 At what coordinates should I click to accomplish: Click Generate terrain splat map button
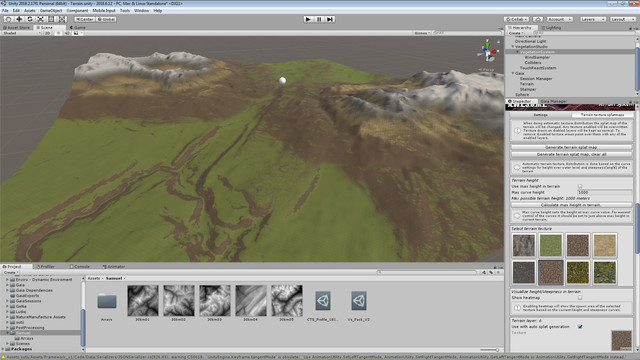tap(571, 147)
